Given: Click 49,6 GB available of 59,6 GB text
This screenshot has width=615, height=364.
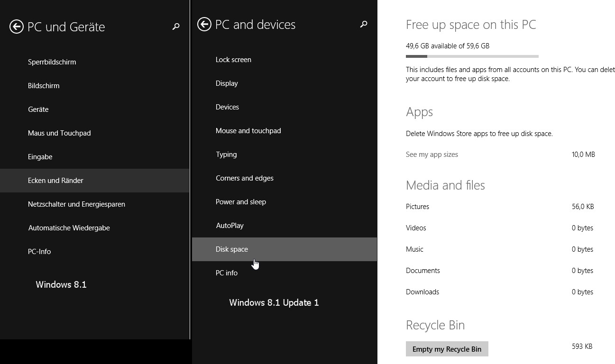Looking at the screenshot, I should click(x=448, y=46).
